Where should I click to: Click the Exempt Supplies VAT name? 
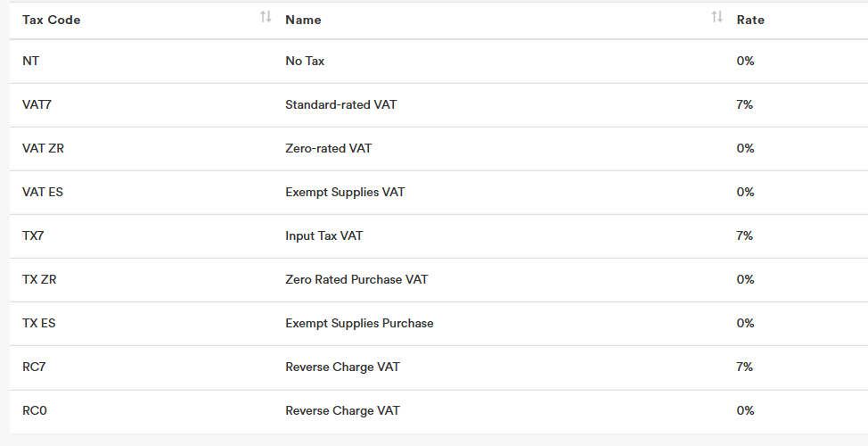[345, 193]
